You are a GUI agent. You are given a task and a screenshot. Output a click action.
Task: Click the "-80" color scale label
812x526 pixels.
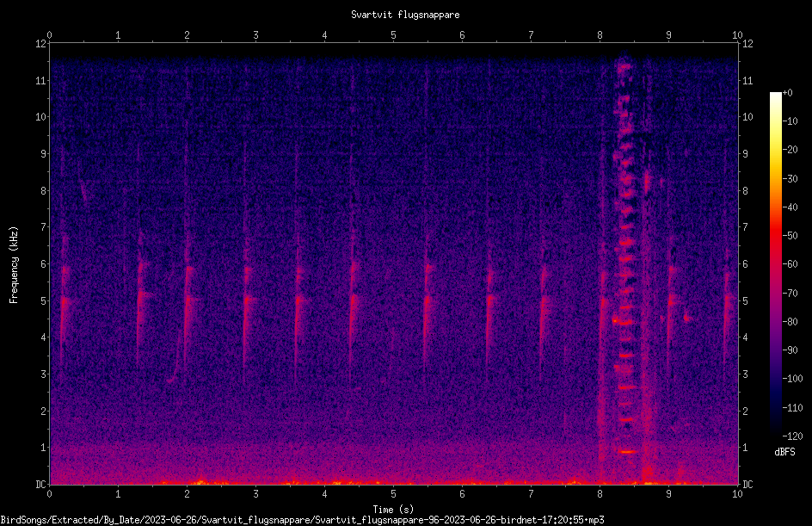point(790,322)
